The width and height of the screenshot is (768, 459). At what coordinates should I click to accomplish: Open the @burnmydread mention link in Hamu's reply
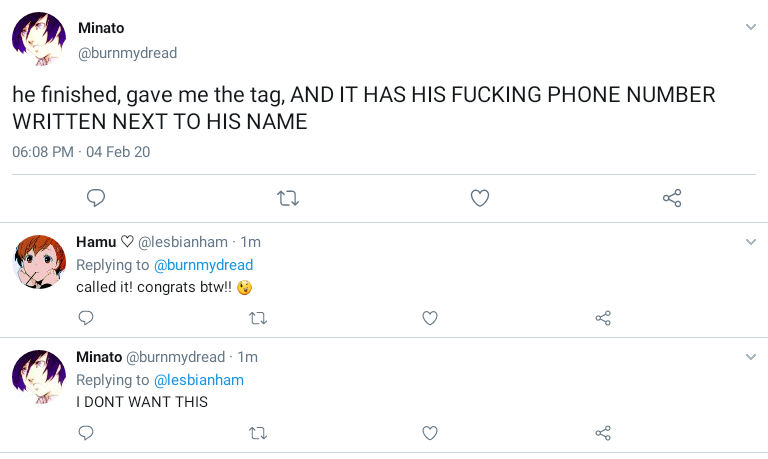[x=203, y=265]
